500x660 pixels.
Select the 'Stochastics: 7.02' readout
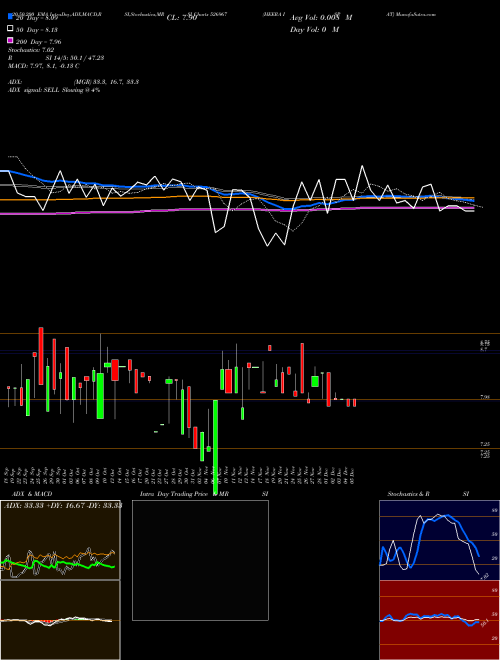click(x=29, y=50)
